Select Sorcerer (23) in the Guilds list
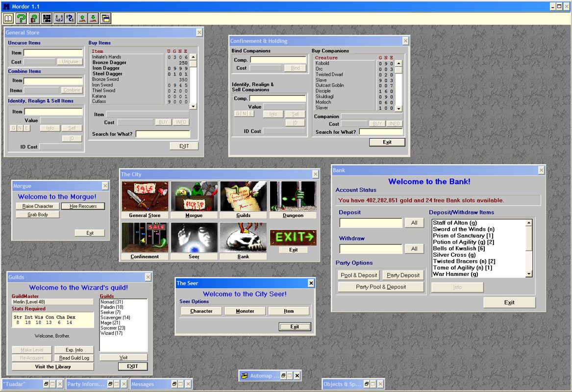Image resolution: width=572 pixels, height=392 pixels. pos(113,328)
